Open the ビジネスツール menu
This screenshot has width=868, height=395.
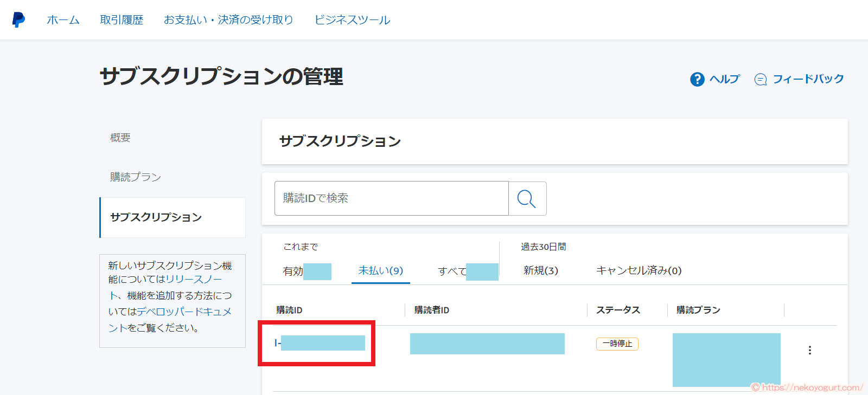coord(352,20)
